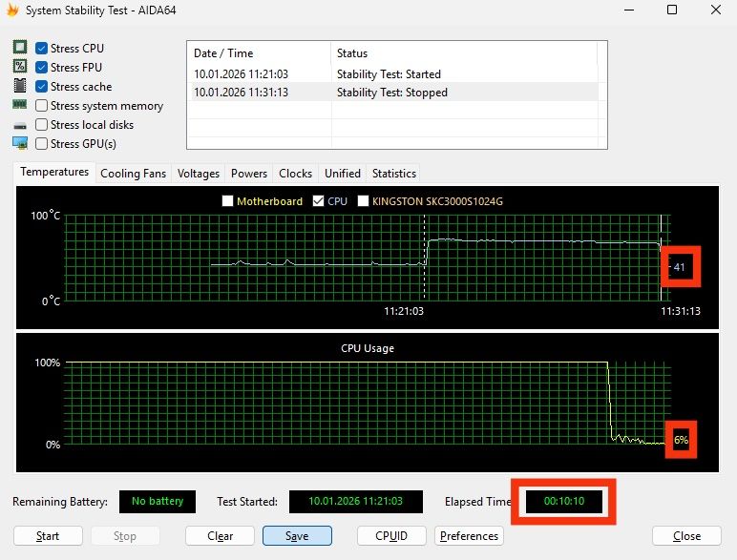Click the disabled Stop button

[x=125, y=536]
